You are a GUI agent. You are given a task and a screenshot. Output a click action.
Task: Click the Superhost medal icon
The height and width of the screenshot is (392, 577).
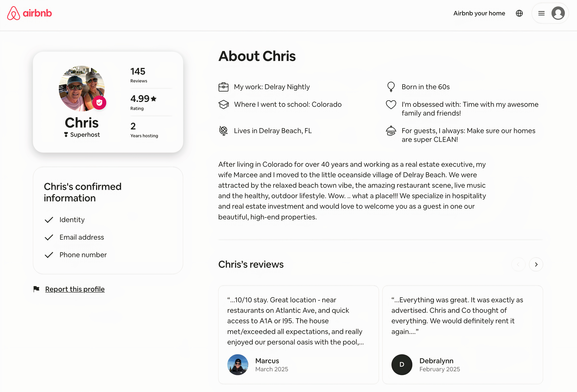pos(66,135)
